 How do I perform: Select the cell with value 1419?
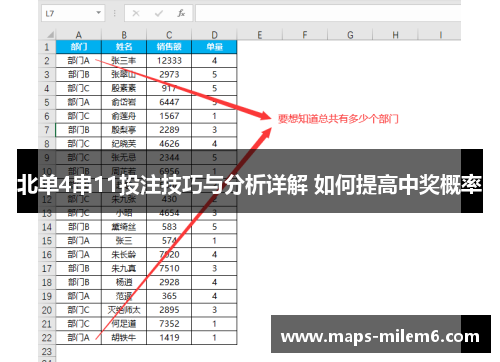(x=169, y=338)
